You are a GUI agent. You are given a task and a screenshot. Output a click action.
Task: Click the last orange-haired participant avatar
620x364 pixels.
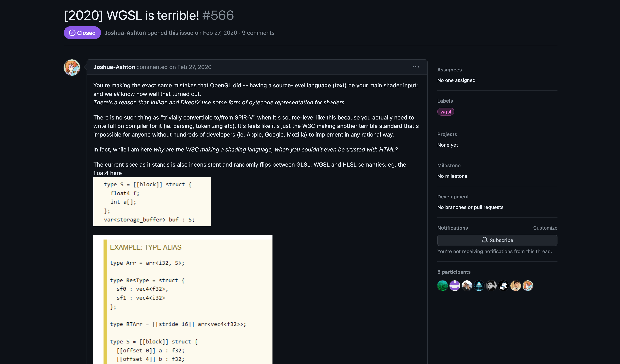click(x=528, y=286)
